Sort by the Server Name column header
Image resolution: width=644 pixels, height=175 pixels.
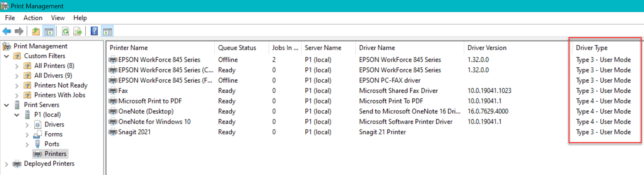tap(328, 48)
